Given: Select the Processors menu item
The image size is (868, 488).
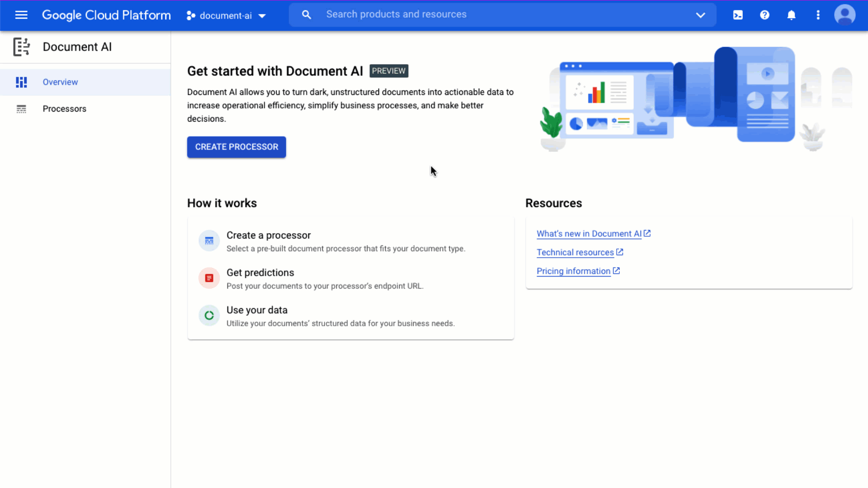Looking at the screenshot, I should coord(64,108).
